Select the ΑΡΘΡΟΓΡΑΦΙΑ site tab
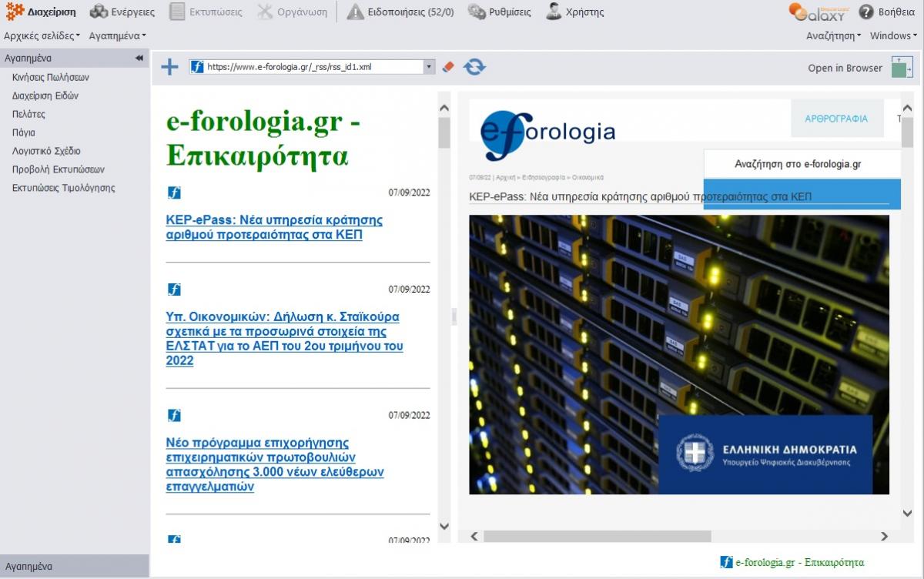 pos(836,119)
